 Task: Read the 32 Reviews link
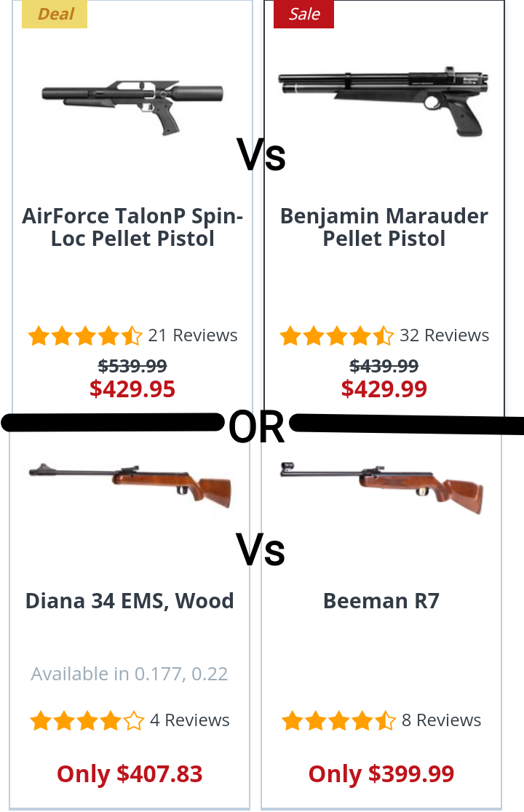[x=444, y=335]
